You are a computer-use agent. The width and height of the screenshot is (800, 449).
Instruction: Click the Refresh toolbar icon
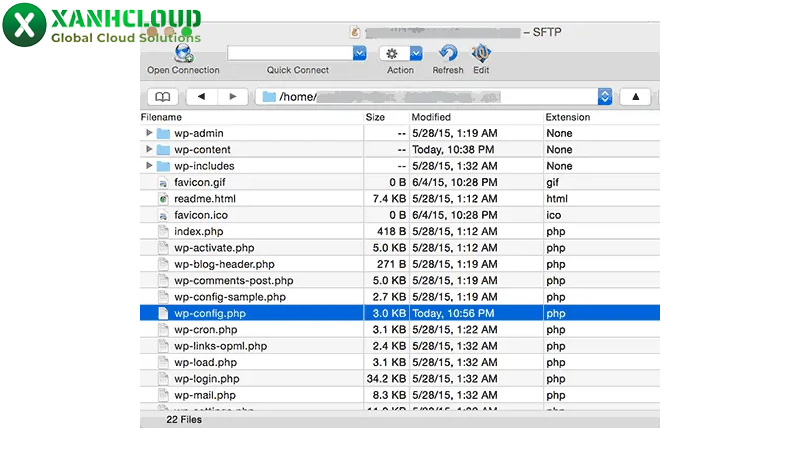pos(448,53)
